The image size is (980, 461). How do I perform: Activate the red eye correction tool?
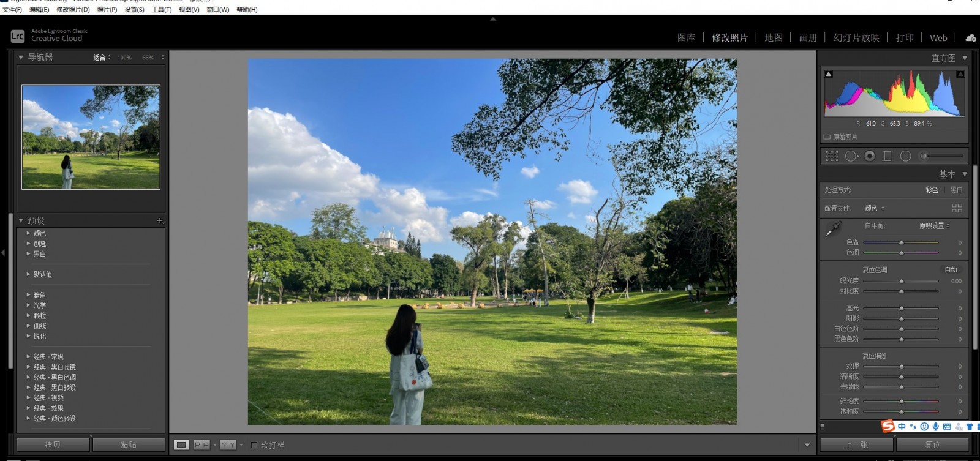click(x=870, y=156)
